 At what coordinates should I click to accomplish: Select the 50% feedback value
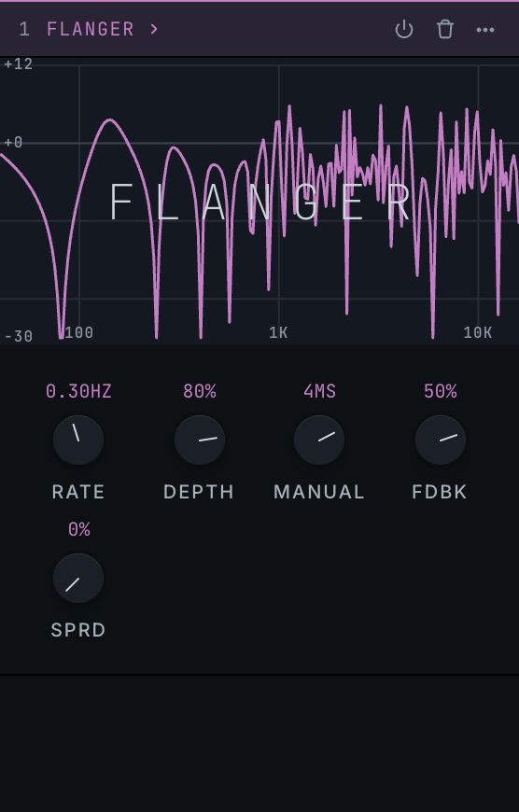[441, 391]
